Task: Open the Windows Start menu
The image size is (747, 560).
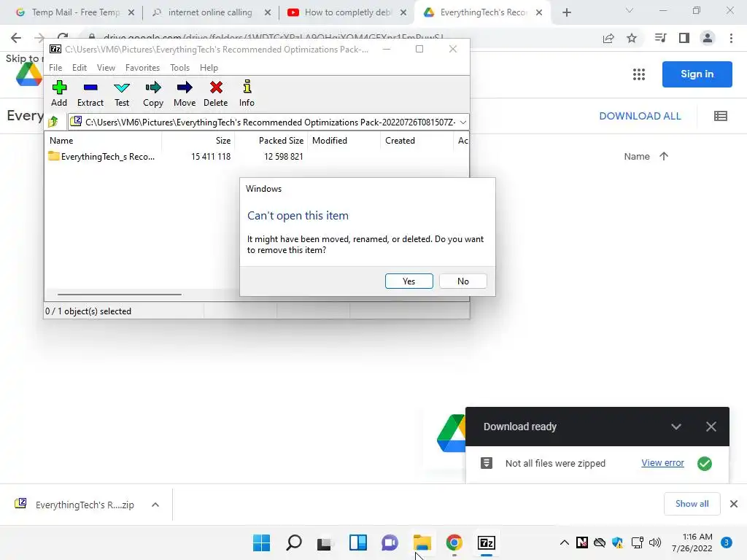Action: (262, 542)
